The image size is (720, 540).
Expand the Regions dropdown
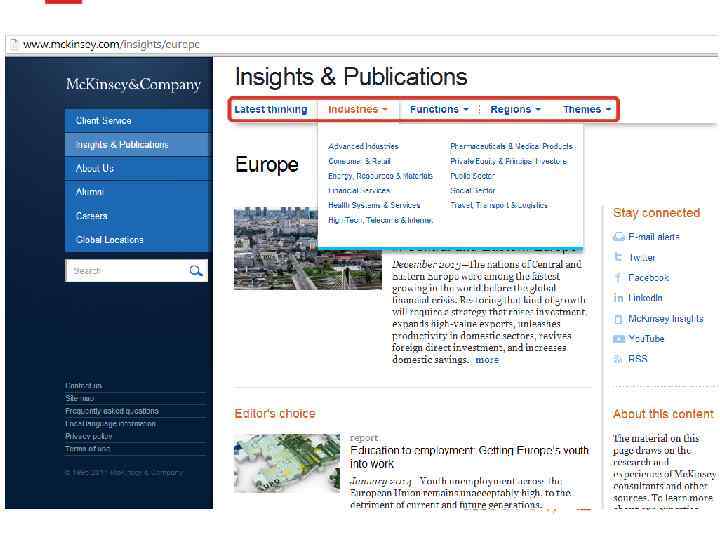pyautogui.click(x=515, y=109)
